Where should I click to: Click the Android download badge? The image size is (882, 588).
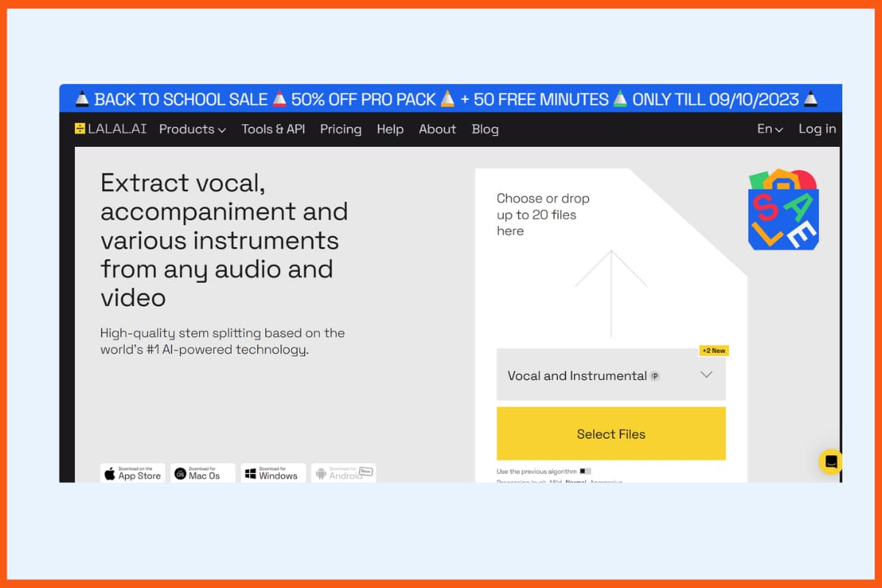pyautogui.click(x=343, y=473)
